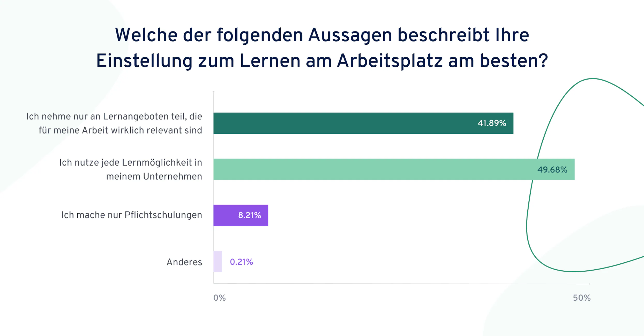Select the 'Ich mache nur Pflichtschulungen' label
The image size is (644, 336).
[x=131, y=215]
